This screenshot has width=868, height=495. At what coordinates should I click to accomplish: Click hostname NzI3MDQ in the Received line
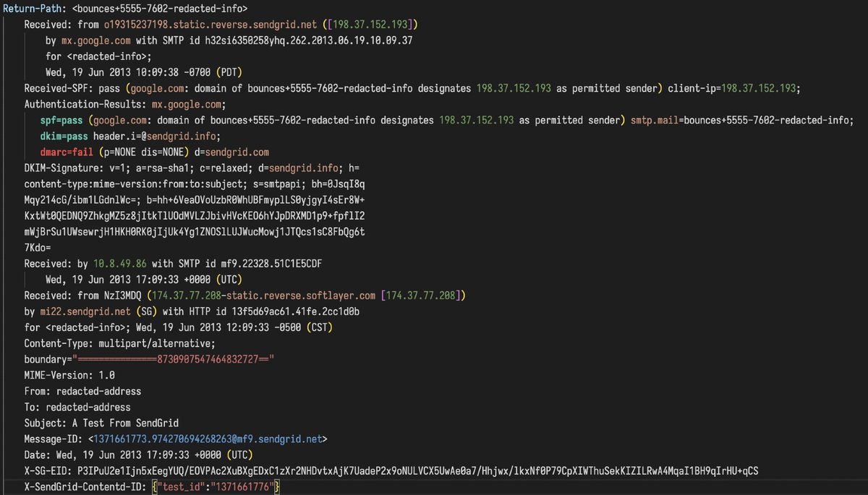[x=122, y=296]
